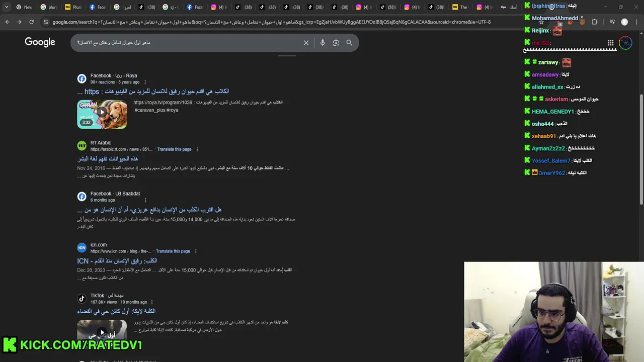Click chat username zartawy
This screenshot has height=362, width=644.
[548, 63]
